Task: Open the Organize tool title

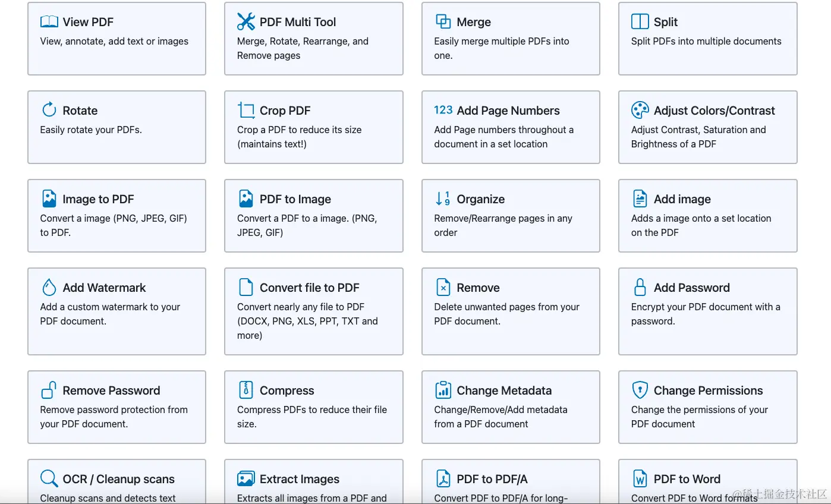Action: 481,200
